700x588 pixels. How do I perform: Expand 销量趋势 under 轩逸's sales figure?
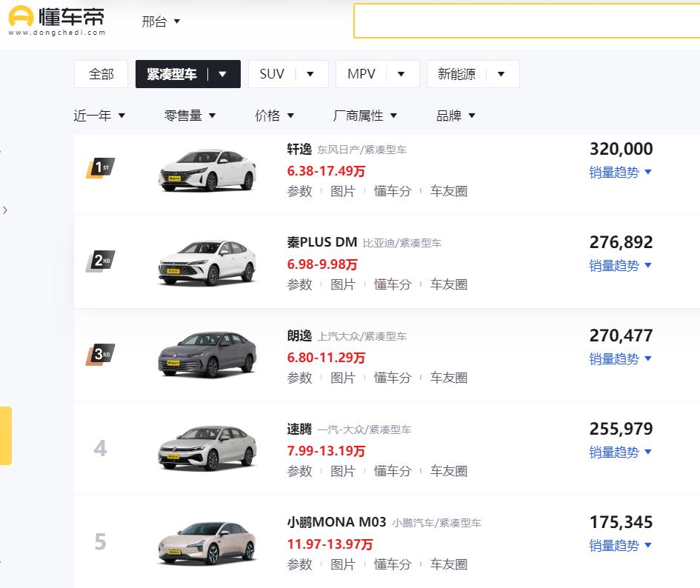coord(621,172)
